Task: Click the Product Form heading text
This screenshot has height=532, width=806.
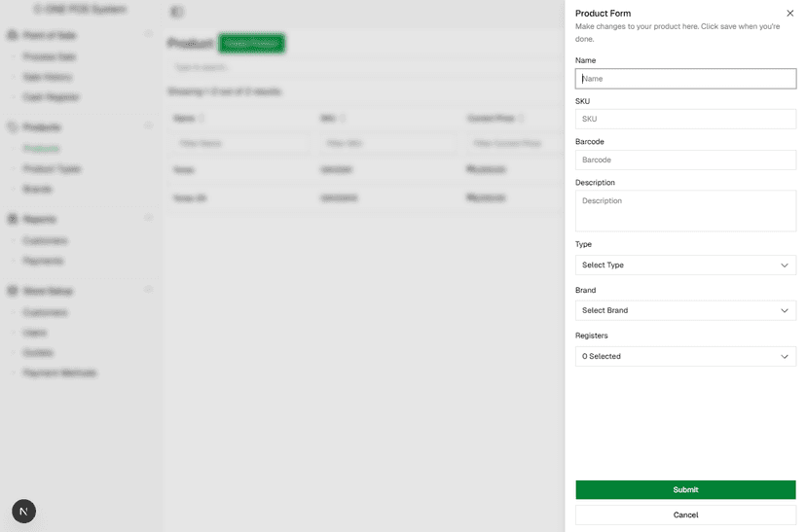Action: [603, 14]
